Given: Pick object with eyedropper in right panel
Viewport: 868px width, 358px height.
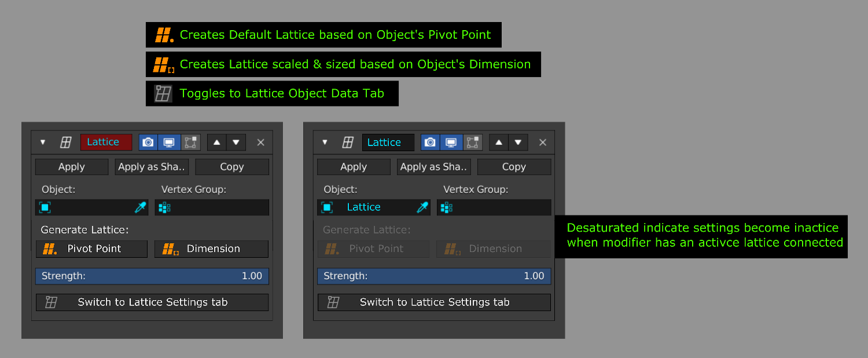Looking at the screenshot, I should point(423,207).
